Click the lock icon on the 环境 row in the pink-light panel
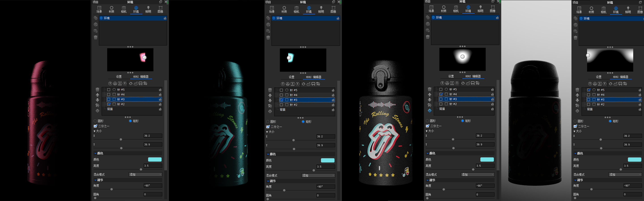644x201 pixels. (x=165, y=18)
